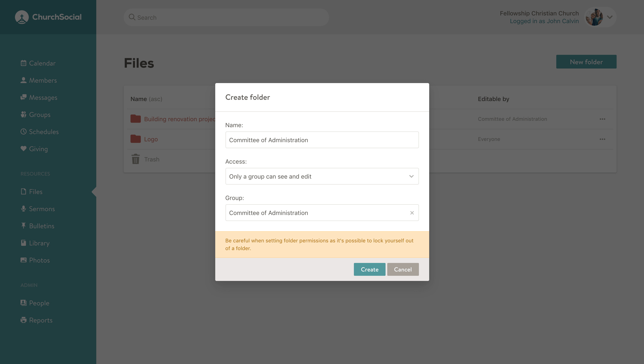The image size is (644, 364).
Task: Click the search magnifier icon
Action: (132, 17)
